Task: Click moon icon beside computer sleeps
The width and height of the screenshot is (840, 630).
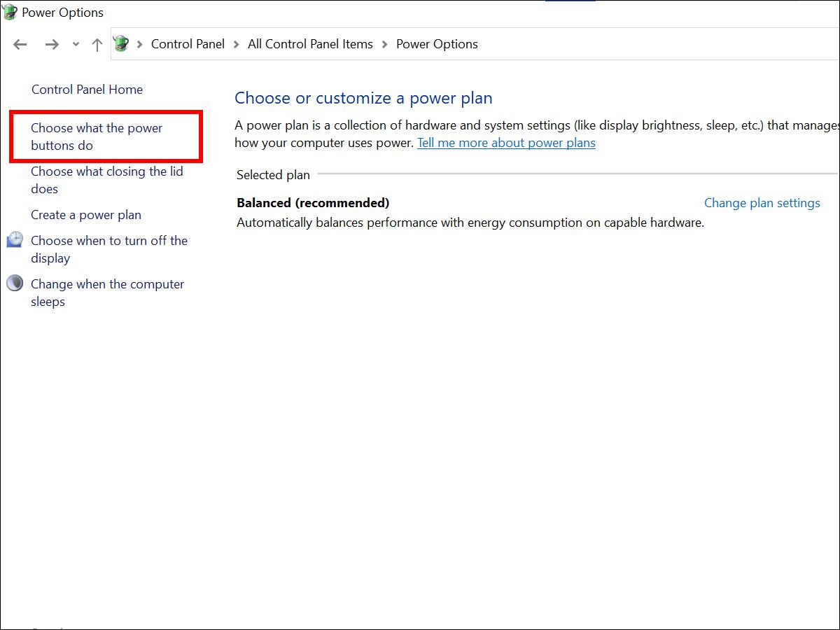Action: [x=15, y=283]
